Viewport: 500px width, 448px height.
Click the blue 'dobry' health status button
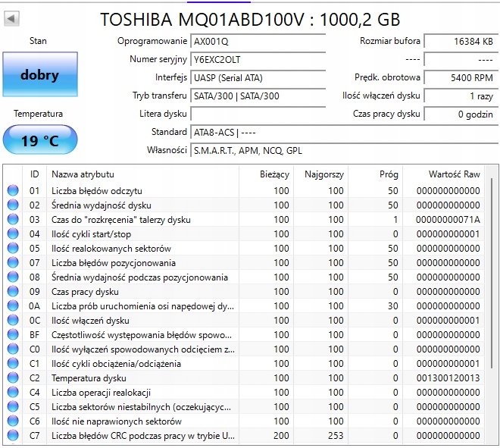pyautogui.click(x=39, y=75)
